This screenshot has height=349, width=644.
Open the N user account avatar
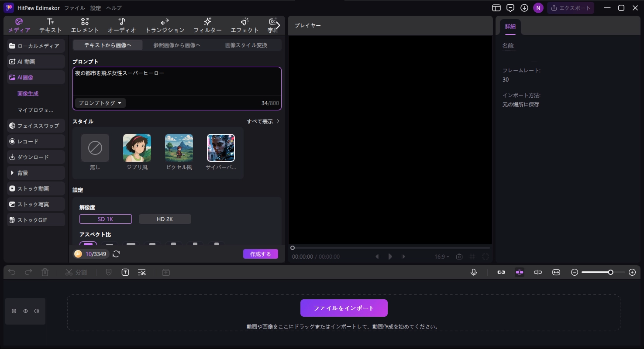pyautogui.click(x=538, y=8)
